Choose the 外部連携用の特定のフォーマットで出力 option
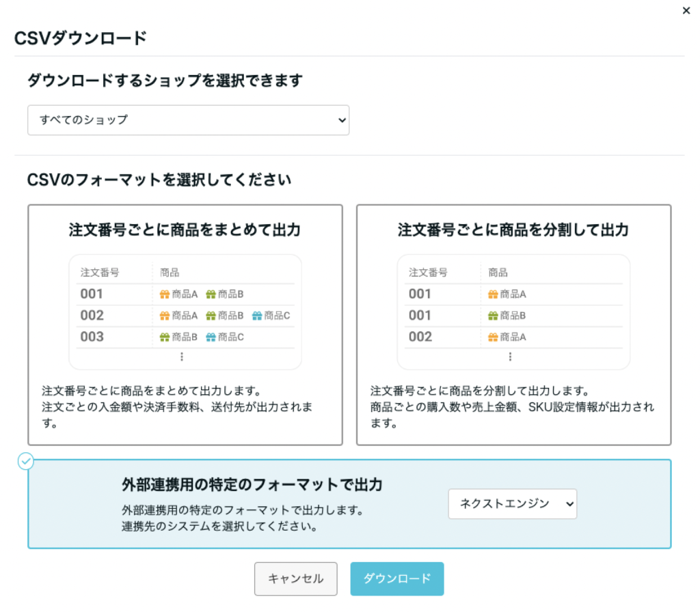This screenshot has width=700, height=612. click(252, 485)
